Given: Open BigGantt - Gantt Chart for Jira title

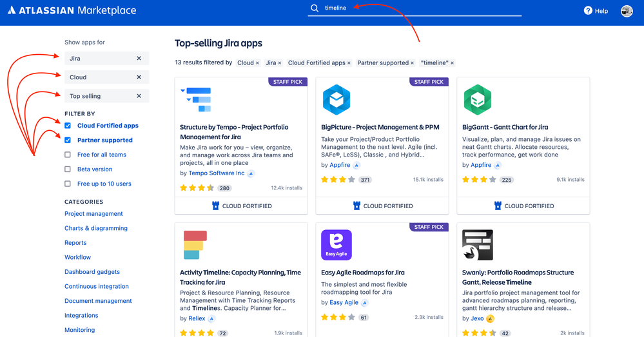Looking at the screenshot, I should click(x=505, y=127).
